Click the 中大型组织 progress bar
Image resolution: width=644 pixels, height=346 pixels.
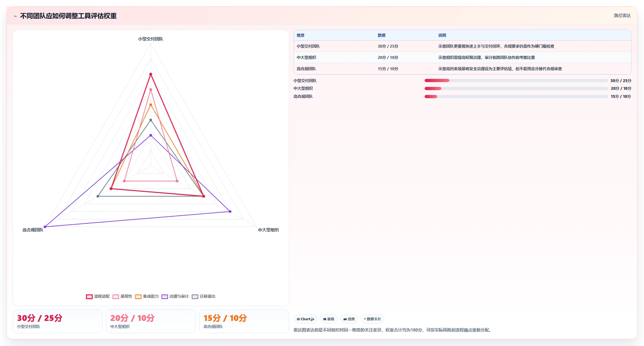point(516,89)
